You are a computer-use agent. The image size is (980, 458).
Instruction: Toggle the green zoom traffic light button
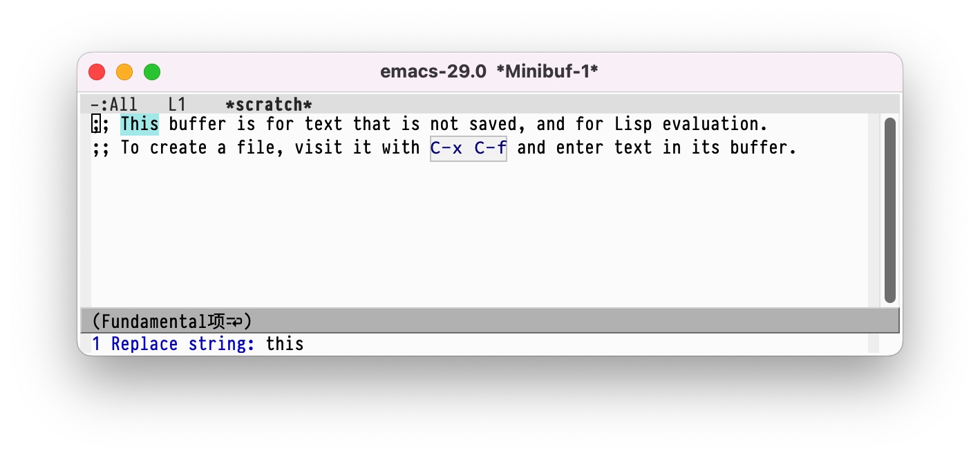pos(152,71)
